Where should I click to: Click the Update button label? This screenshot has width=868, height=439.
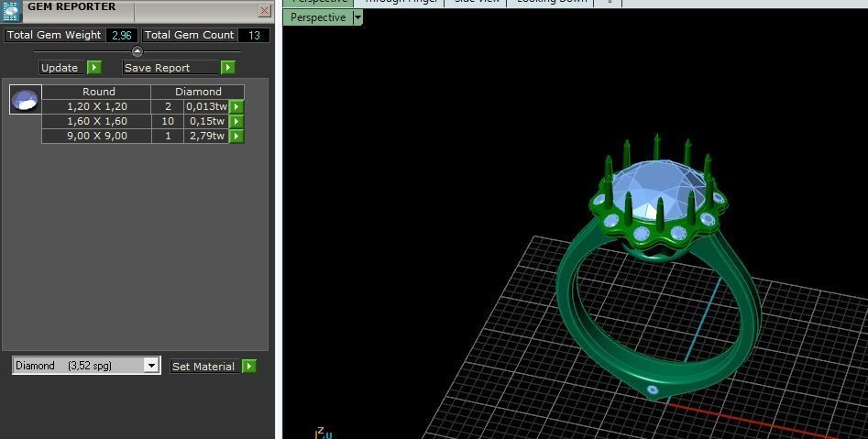tap(61, 68)
